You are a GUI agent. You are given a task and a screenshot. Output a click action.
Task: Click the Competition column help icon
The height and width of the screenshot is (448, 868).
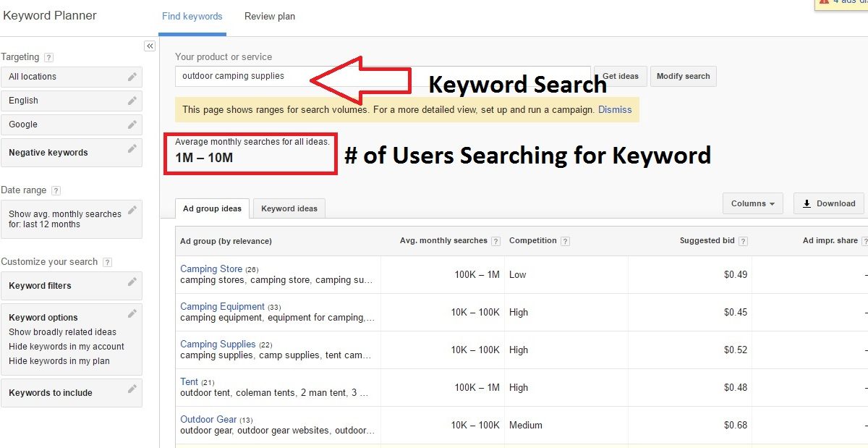565,241
